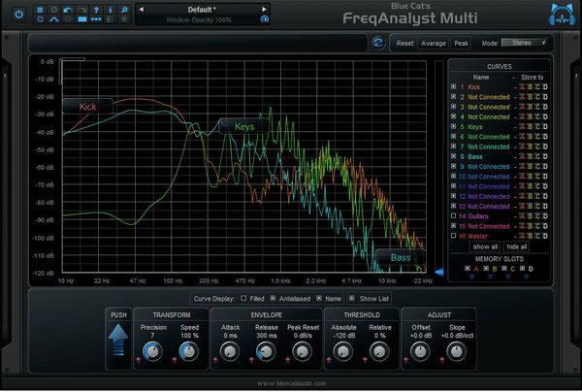Click the circular refresh arrows icon
The width and height of the screenshot is (582, 392).
click(x=378, y=43)
